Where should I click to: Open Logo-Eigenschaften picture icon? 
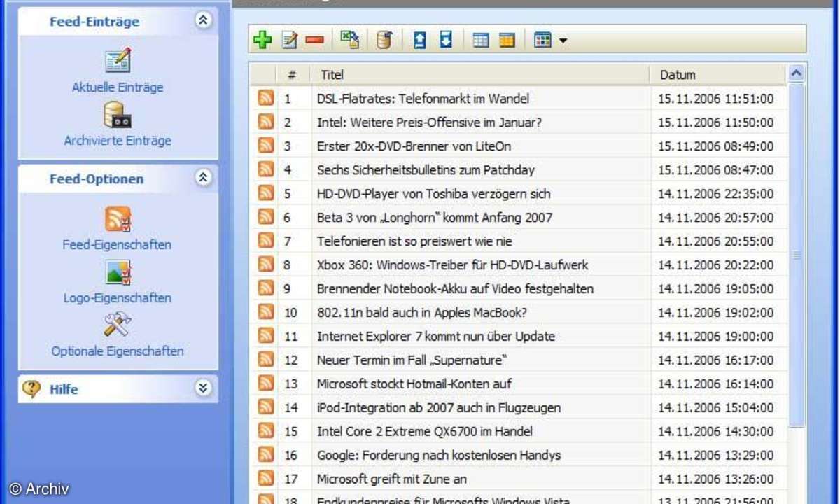pyautogui.click(x=118, y=272)
